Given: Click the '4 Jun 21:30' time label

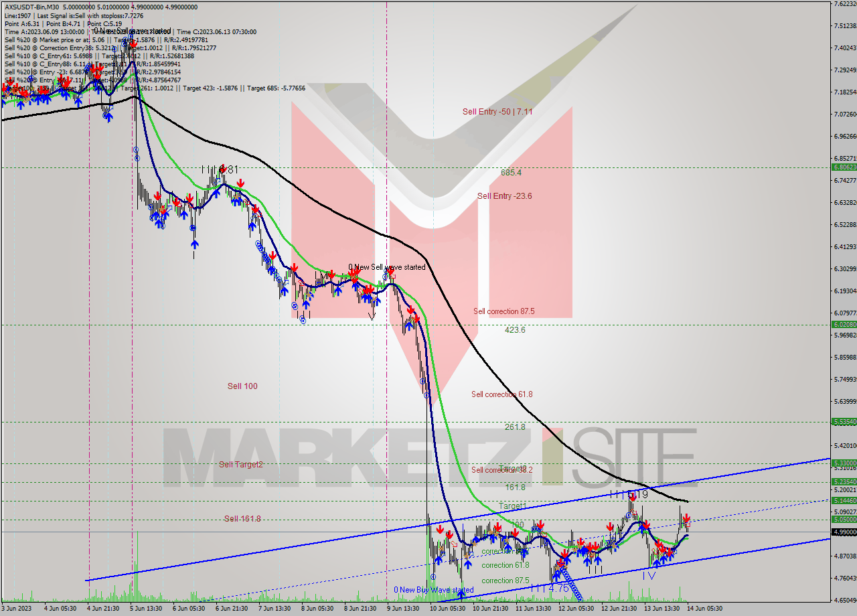Looking at the screenshot, I should click(x=102, y=609).
